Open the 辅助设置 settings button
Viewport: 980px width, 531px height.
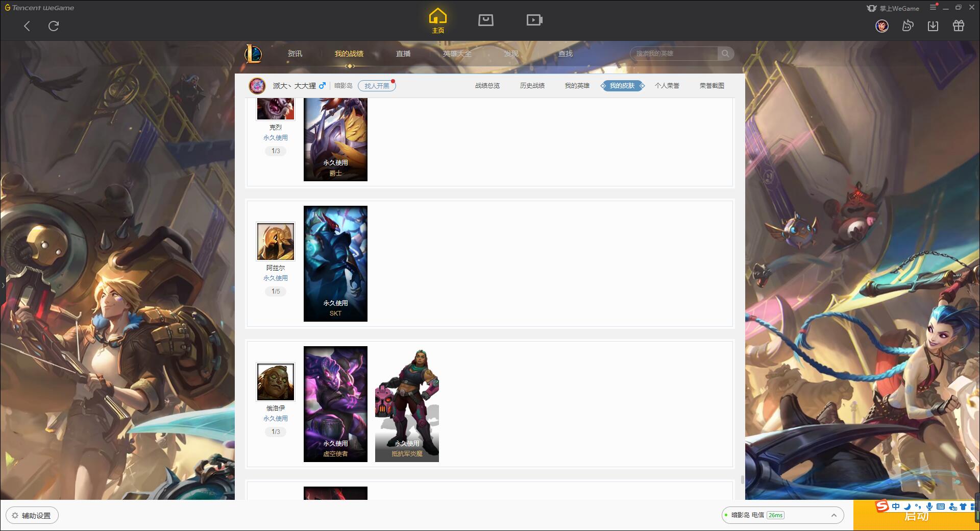[32, 516]
